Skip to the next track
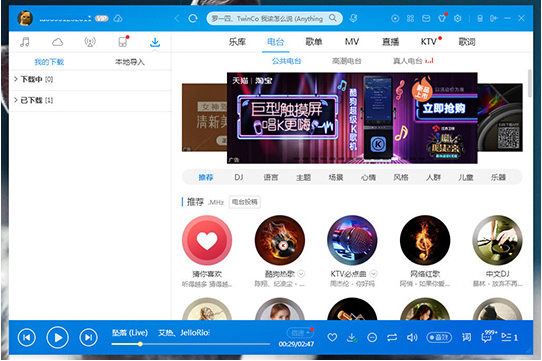This screenshot has width=542, height=361. pos(88,337)
